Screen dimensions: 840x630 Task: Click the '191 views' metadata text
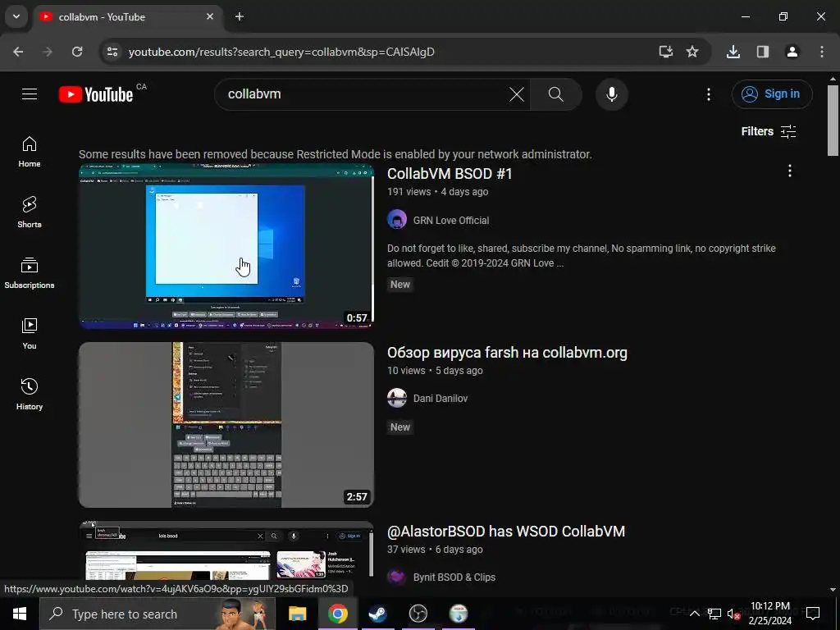(x=409, y=192)
